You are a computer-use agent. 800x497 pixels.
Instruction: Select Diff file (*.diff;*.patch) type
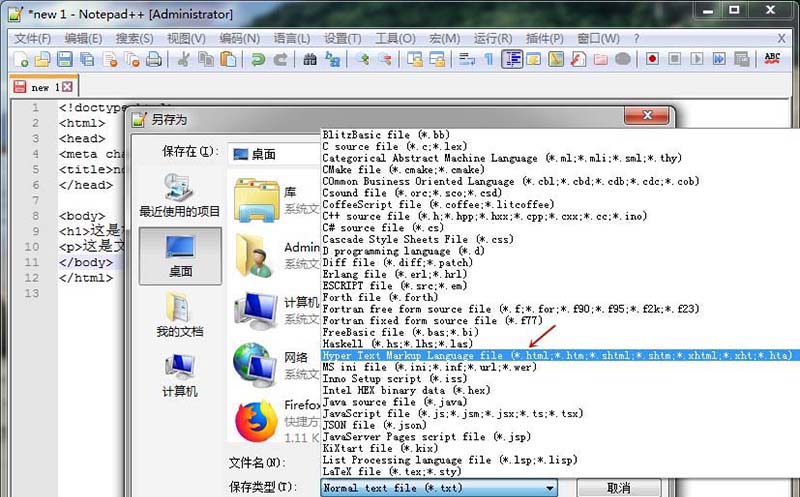[x=558, y=262]
